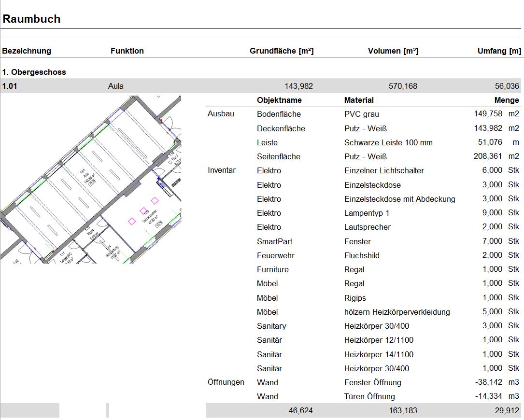The width and height of the screenshot is (524, 420).
Task: Select the Lampentyp 1 entry
Action: pyautogui.click(x=367, y=213)
